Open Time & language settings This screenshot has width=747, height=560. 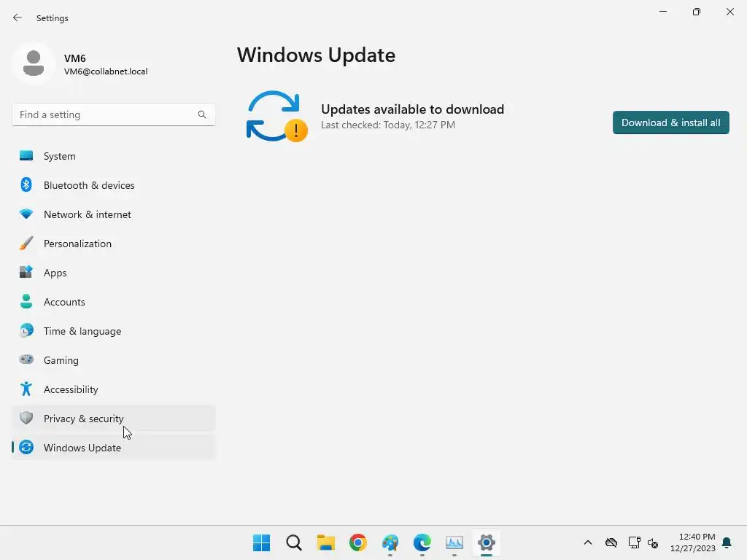(113, 331)
